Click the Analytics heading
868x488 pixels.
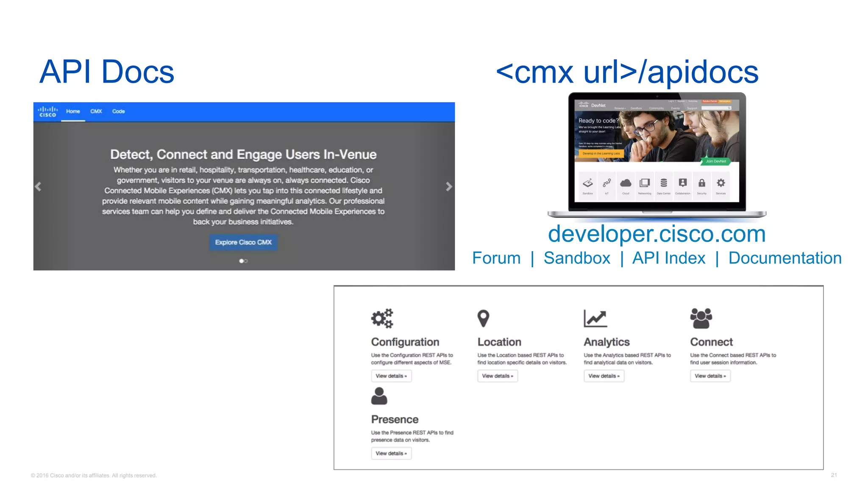[x=606, y=342]
